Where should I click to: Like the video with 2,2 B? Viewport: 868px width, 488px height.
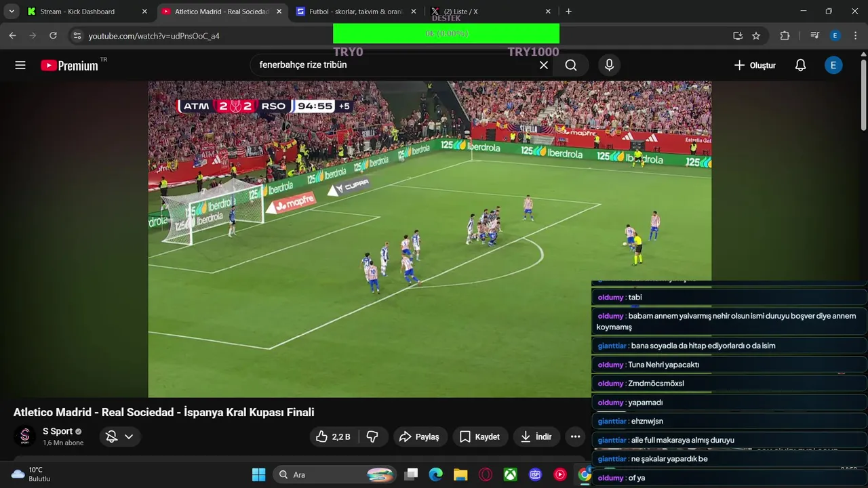(x=334, y=436)
